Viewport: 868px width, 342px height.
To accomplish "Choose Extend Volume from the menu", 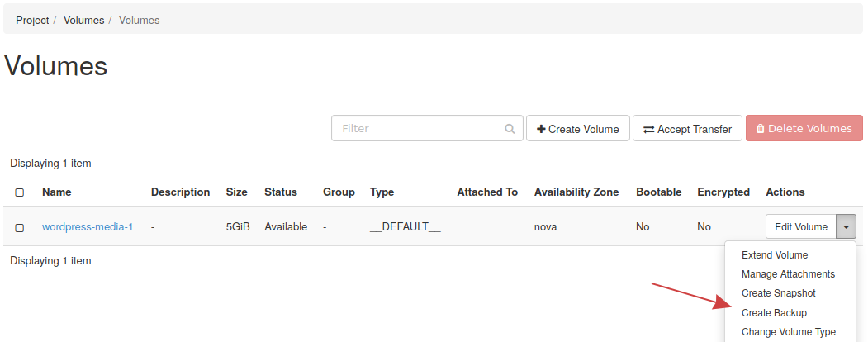I will coord(775,255).
